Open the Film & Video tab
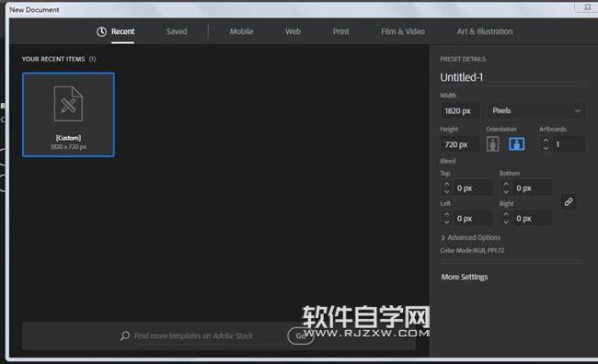 coord(403,31)
